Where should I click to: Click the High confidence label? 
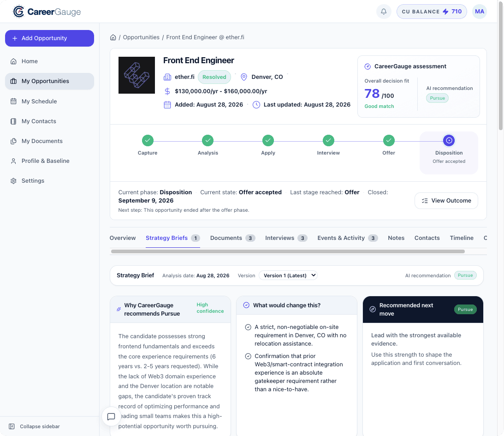click(210, 308)
